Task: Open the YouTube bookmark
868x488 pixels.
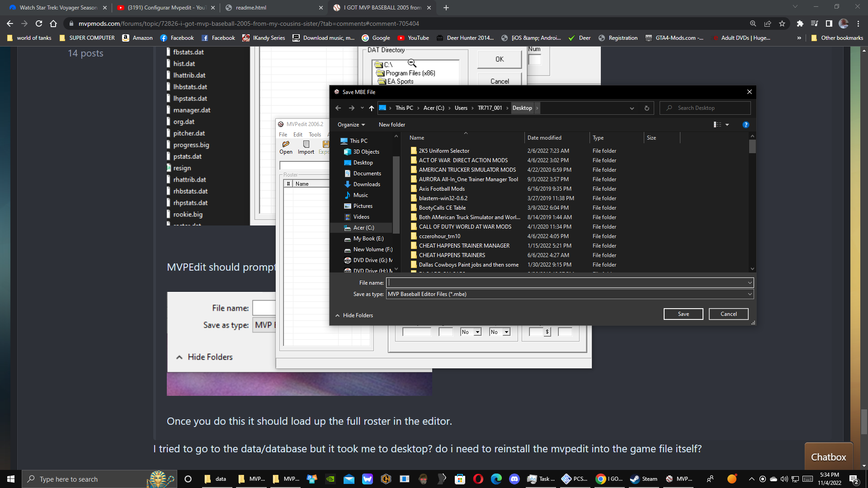Action: coord(413,38)
